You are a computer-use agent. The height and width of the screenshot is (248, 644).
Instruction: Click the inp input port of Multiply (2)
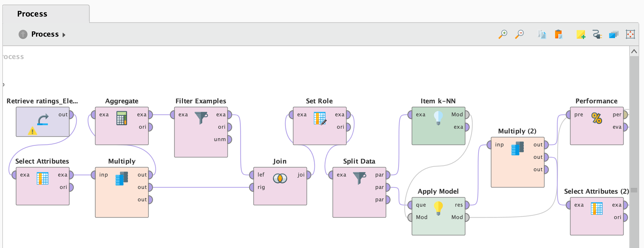pyautogui.click(x=489, y=145)
